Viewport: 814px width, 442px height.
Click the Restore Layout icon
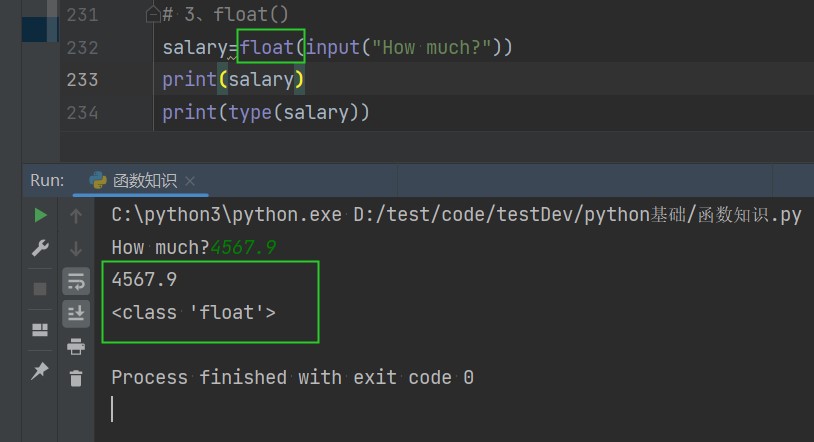click(40, 330)
